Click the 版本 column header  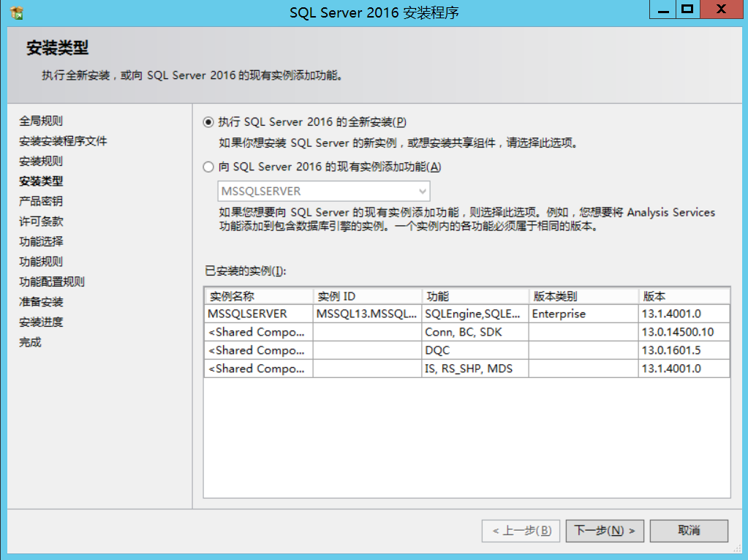coord(684,296)
